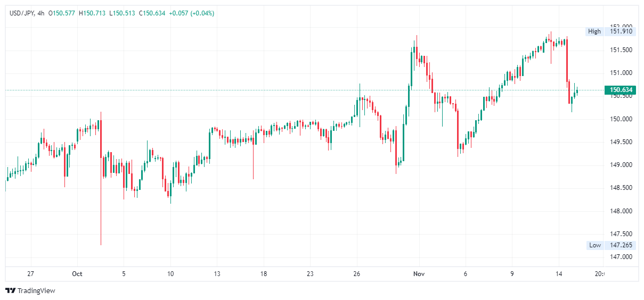Click the change value +0.057 (+0.04%)
Viewport: 644px width, 300px height.
[191, 13]
